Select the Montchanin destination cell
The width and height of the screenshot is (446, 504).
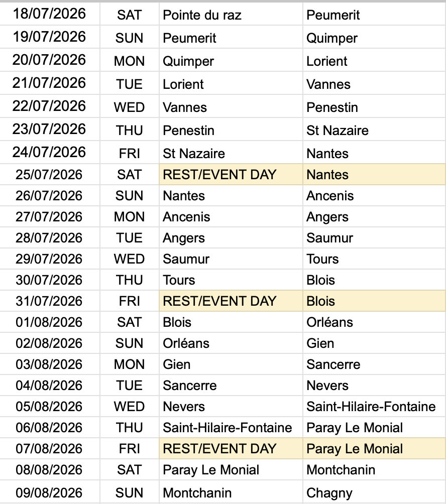click(374, 469)
